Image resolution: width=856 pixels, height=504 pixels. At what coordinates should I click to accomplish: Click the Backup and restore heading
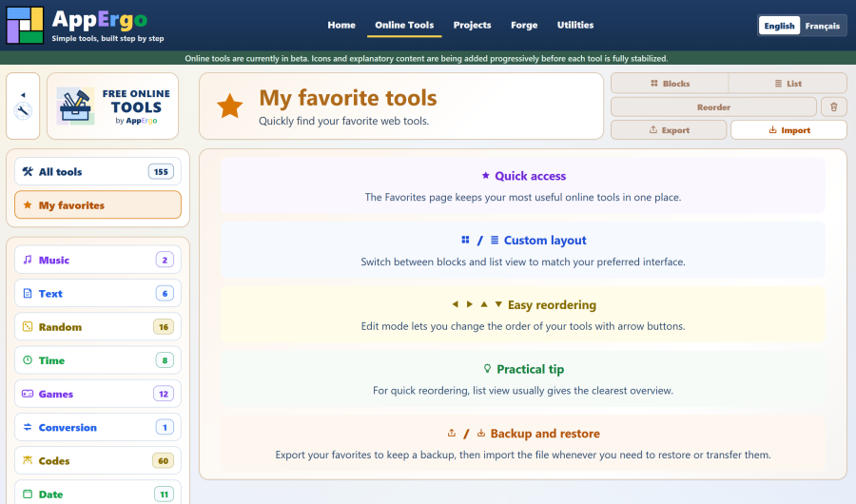click(x=545, y=434)
